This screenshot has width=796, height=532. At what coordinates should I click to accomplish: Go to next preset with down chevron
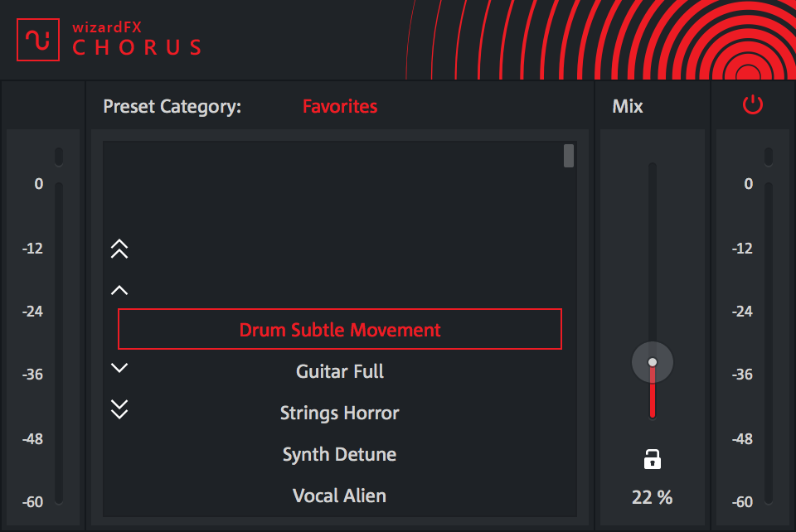tap(119, 368)
